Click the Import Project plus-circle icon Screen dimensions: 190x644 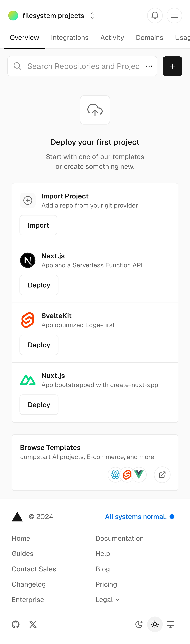point(28,200)
